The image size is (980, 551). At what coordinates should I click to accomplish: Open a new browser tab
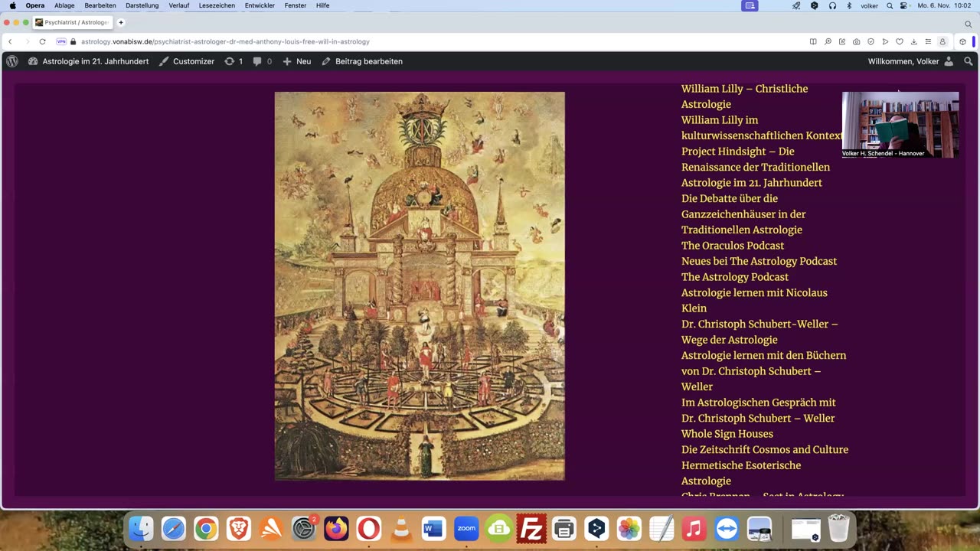pyautogui.click(x=121, y=23)
